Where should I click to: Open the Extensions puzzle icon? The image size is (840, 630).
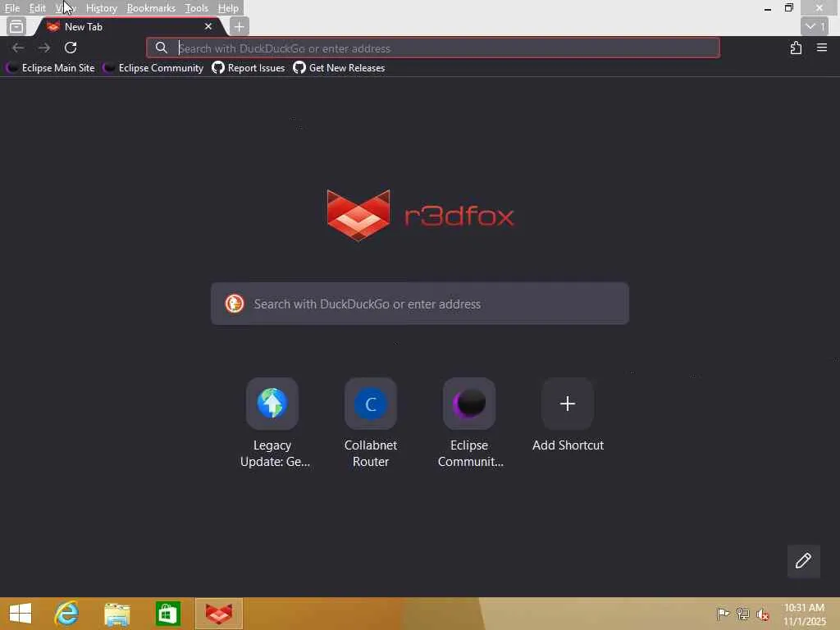point(796,48)
